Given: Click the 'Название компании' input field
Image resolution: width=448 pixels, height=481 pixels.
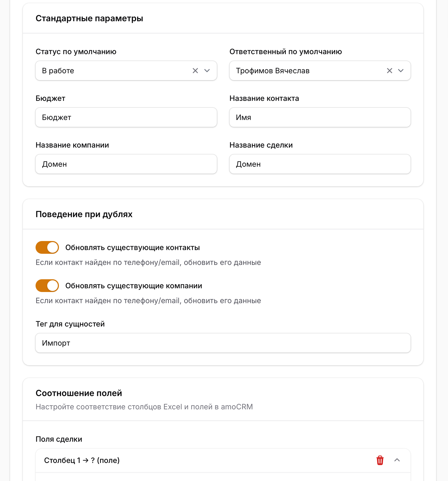Looking at the screenshot, I should pyautogui.click(x=126, y=164).
